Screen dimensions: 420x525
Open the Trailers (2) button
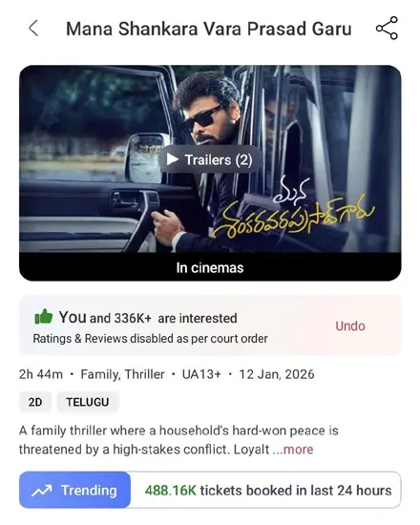tap(210, 159)
